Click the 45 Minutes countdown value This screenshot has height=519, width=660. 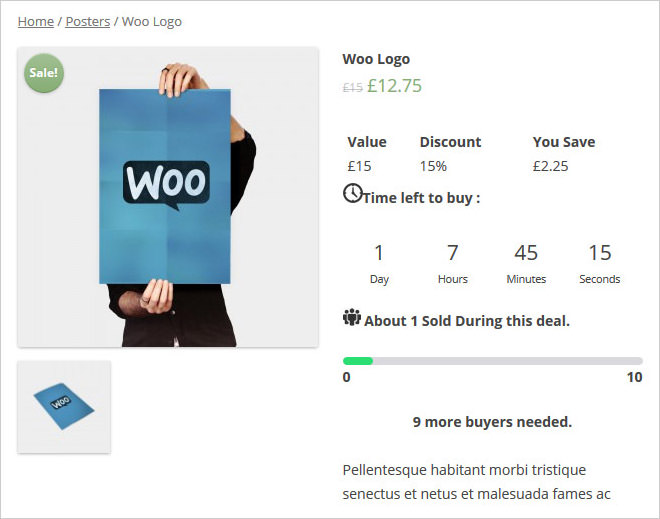click(526, 253)
